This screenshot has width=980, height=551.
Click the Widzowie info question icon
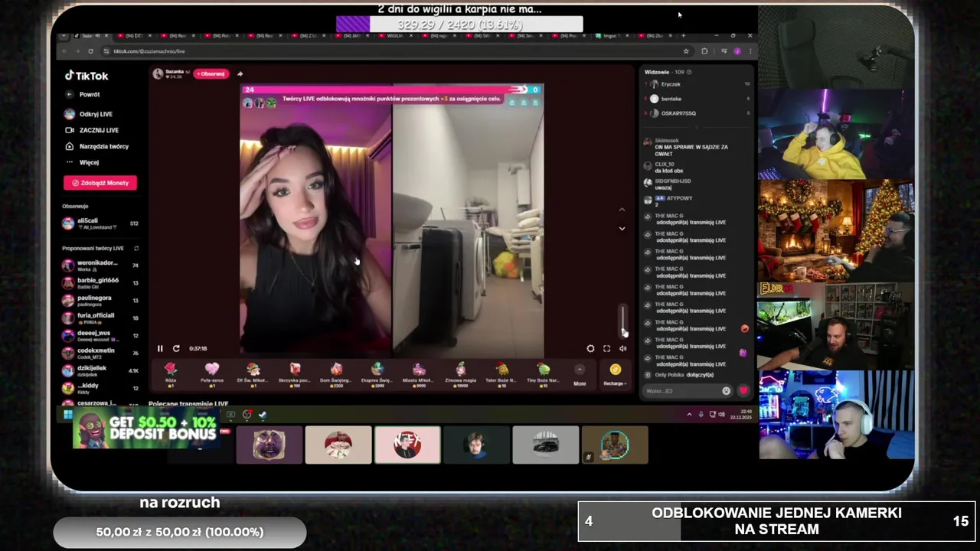coord(689,72)
